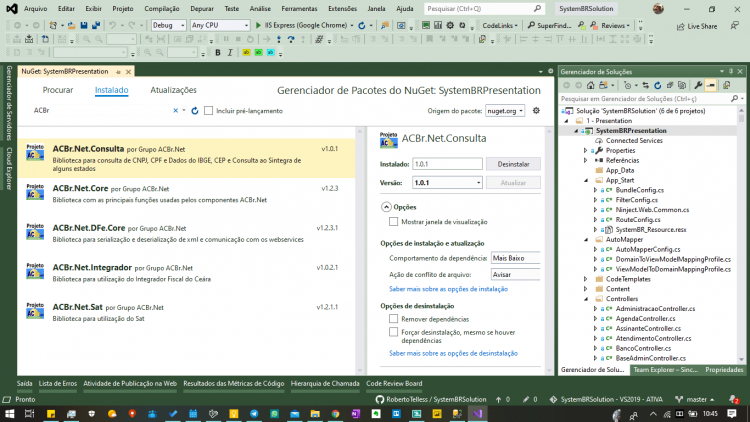Open Comportamento da dependência dropdown
Image resolution: width=750 pixels, height=422 pixels.
point(515,258)
